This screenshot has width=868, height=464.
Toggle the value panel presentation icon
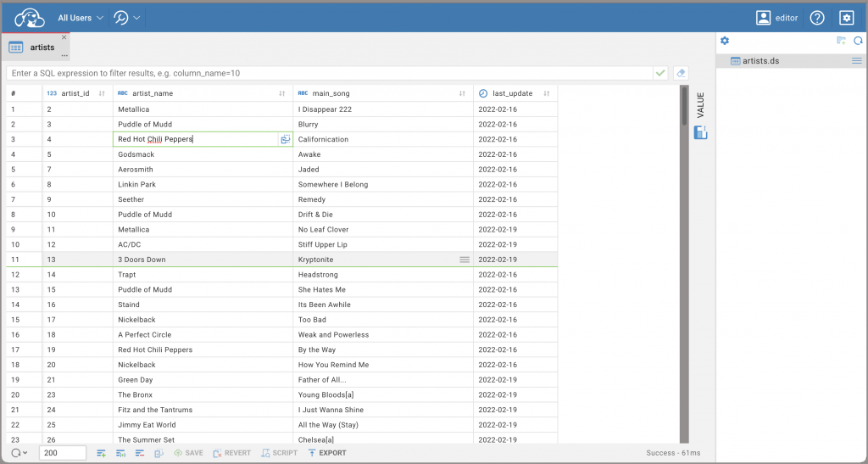pos(701,132)
